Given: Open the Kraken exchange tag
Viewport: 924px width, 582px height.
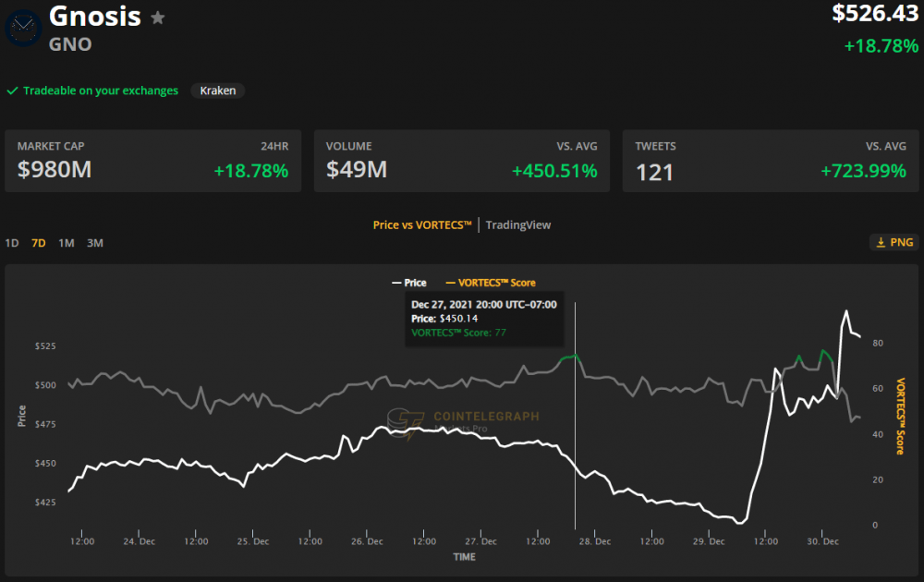Looking at the screenshot, I should click(217, 91).
